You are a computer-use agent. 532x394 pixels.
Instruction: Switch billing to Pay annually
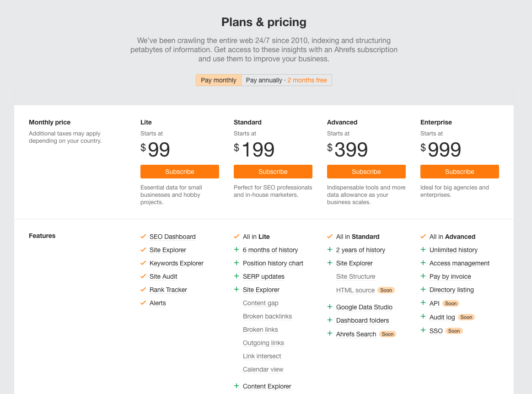286,80
